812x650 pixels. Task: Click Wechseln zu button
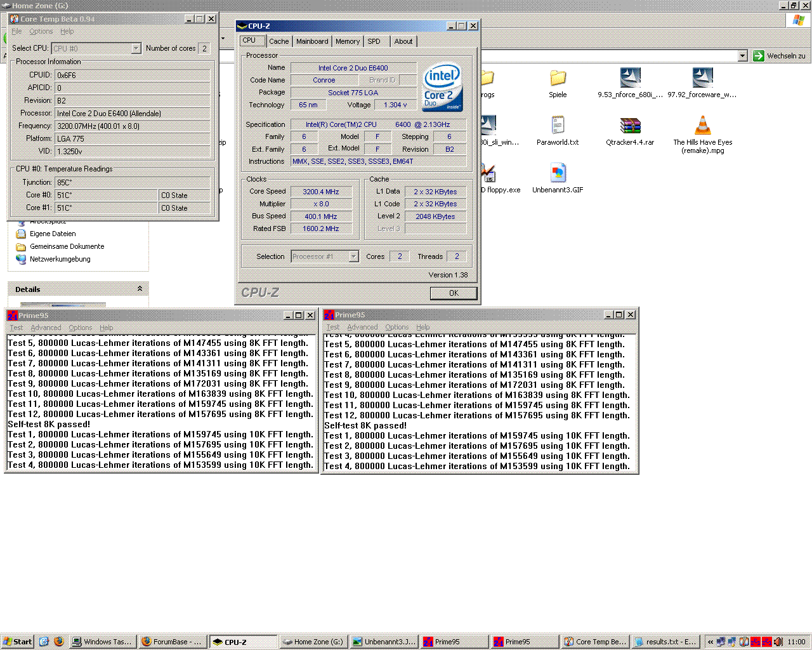(779, 56)
